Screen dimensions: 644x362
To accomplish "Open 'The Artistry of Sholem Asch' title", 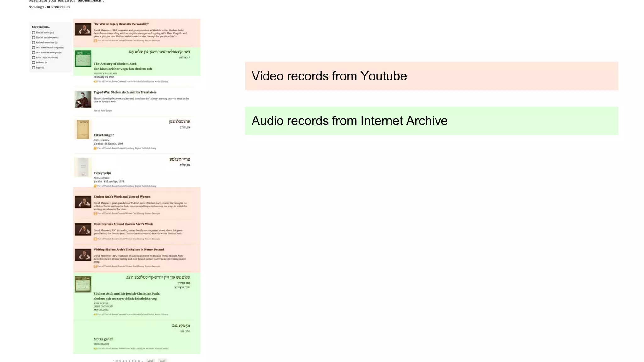I will [115, 64].
